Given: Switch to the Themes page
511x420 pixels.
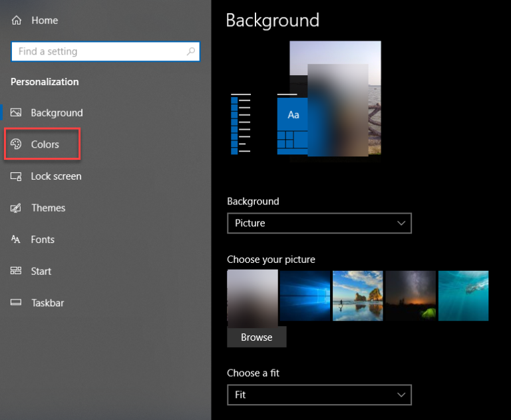Looking at the screenshot, I should coord(48,208).
